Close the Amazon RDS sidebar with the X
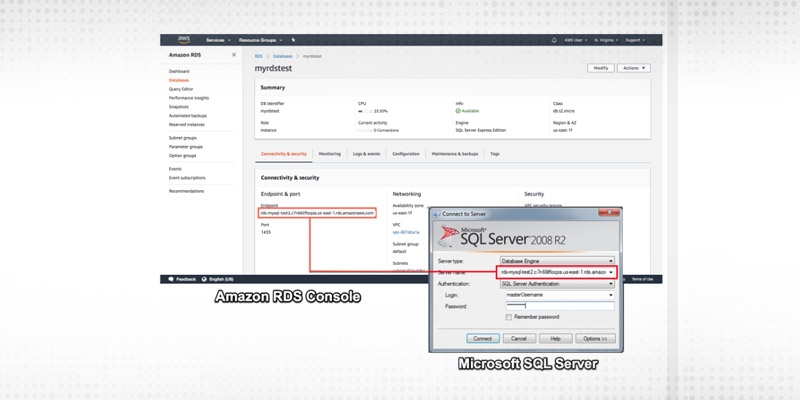Image resolution: width=800 pixels, height=400 pixels. 234,55
